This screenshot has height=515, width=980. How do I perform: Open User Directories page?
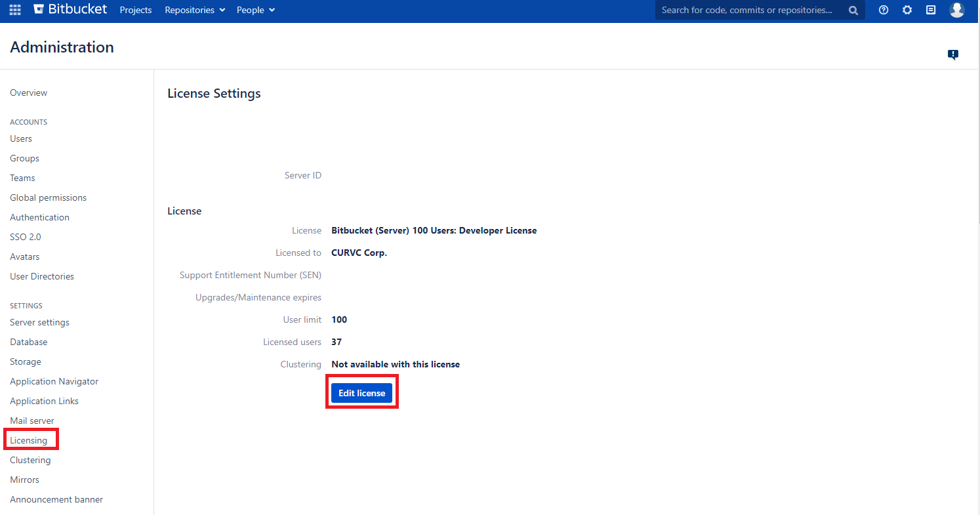tap(42, 276)
